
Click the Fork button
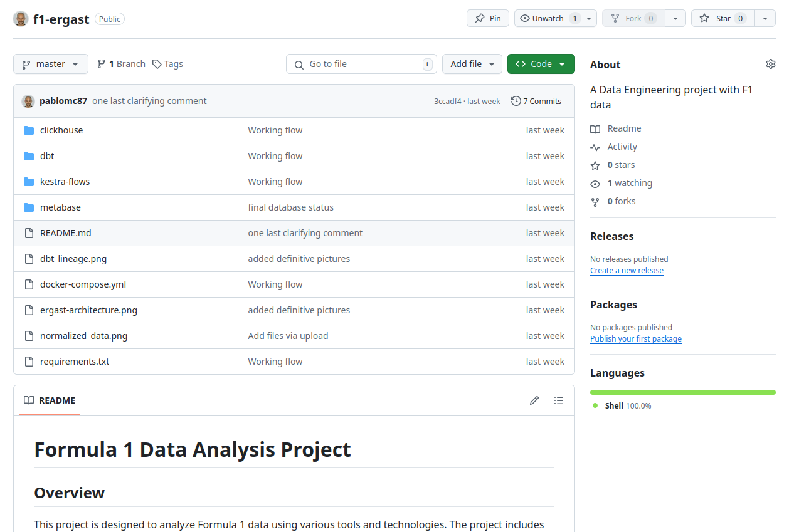(633, 18)
